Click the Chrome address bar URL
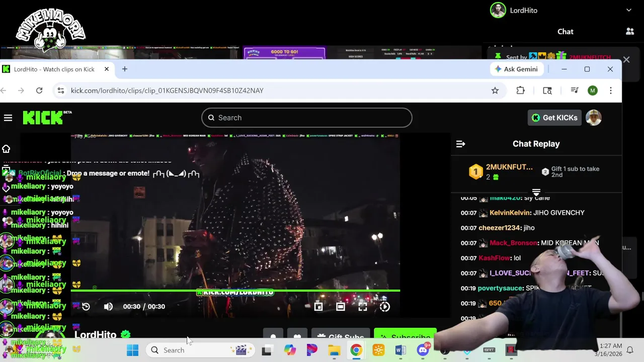This screenshot has height=362, width=644. coord(167,90)
